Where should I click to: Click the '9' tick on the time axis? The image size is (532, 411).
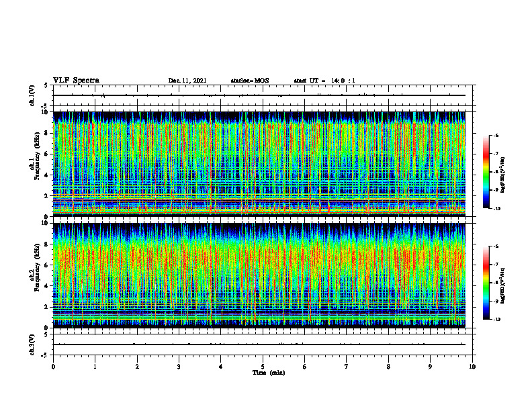430,367
